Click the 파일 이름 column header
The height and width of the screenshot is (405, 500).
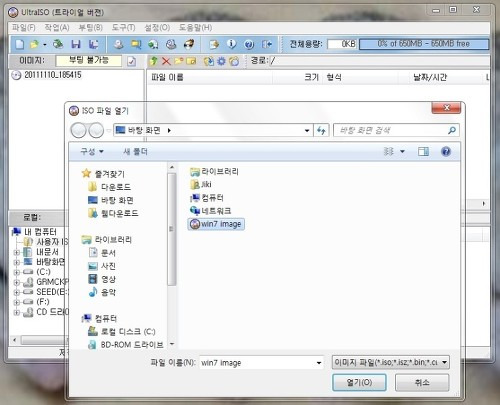pyautogui.click(x=210, y=78)
